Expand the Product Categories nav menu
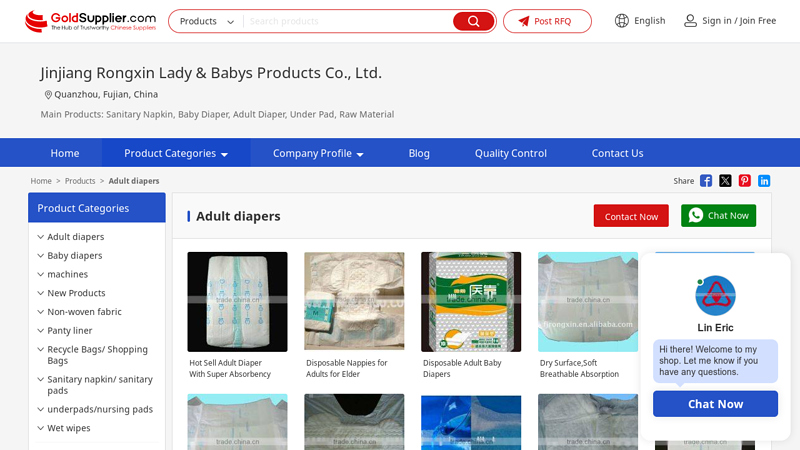Viewport: 800px width, 450px height. click(176, 153)
